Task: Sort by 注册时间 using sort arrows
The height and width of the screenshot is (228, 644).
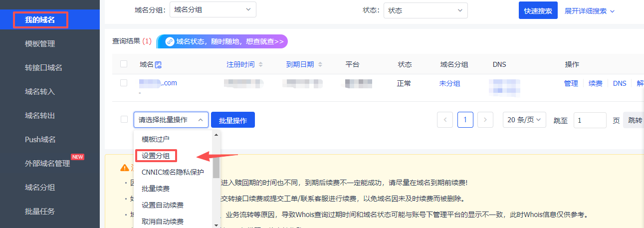Action: [x=260, y=65]
